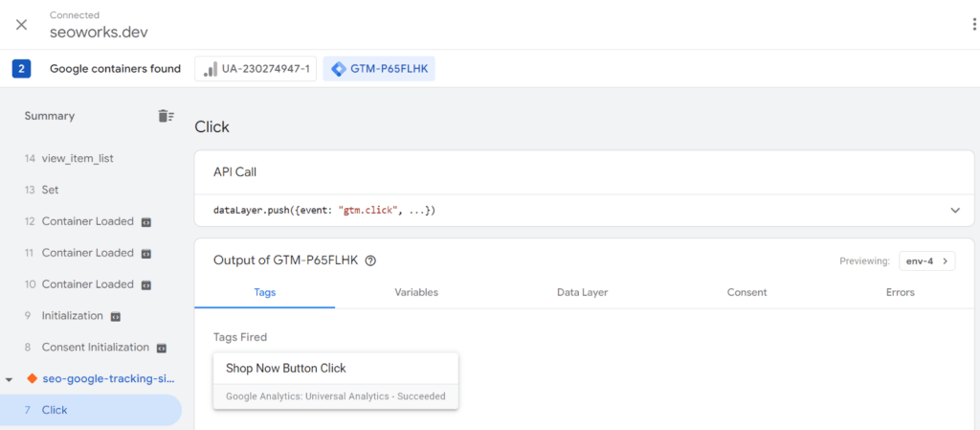Screen dimensions: 980x430
Task: Open the Consent tab
Action: click(x=746, y=292)
